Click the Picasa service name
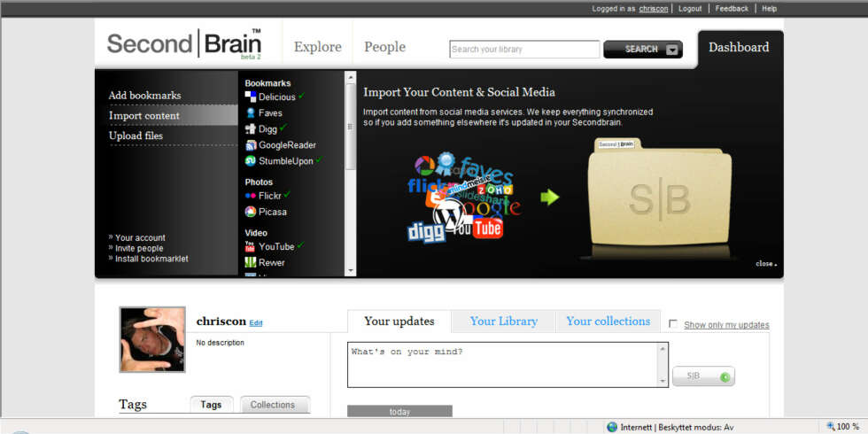This screenshot has height=434, width=868. pos(273,212)
